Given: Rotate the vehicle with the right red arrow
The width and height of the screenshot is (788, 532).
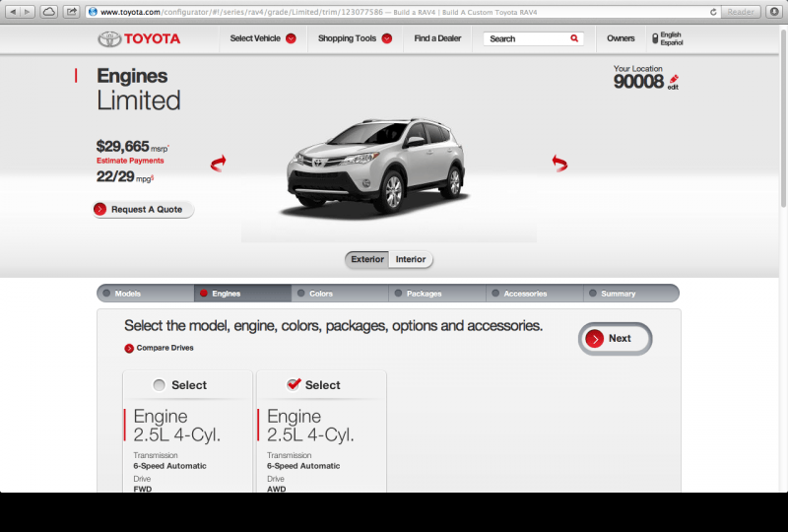Looking at the screenshot, I should (x=559, y=164).
